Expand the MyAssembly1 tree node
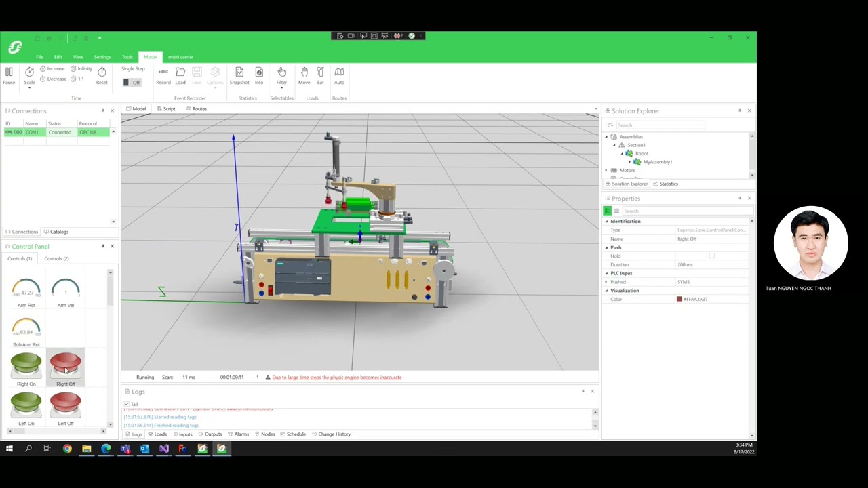Image resolution: width=868 pixels, height=488 pixels. [629, 162]
